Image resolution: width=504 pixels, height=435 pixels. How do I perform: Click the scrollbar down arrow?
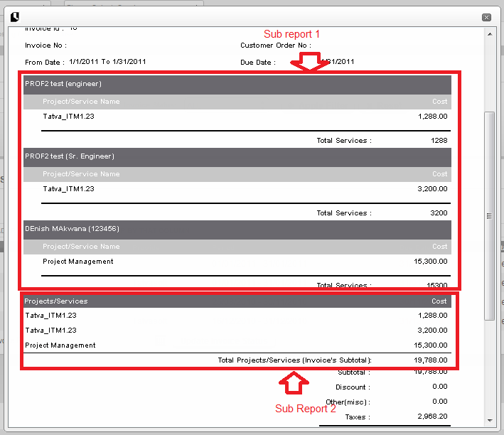click(x=490, y=420)
